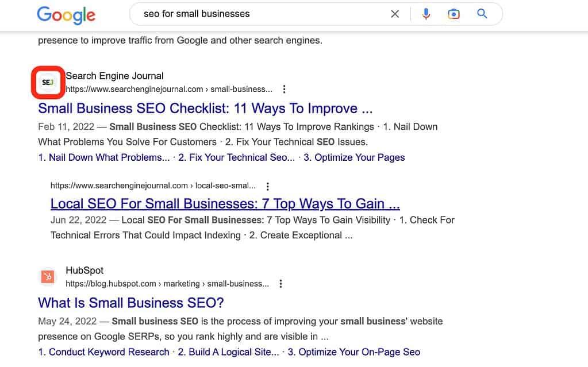Start voice search with microphone icon

426,14
